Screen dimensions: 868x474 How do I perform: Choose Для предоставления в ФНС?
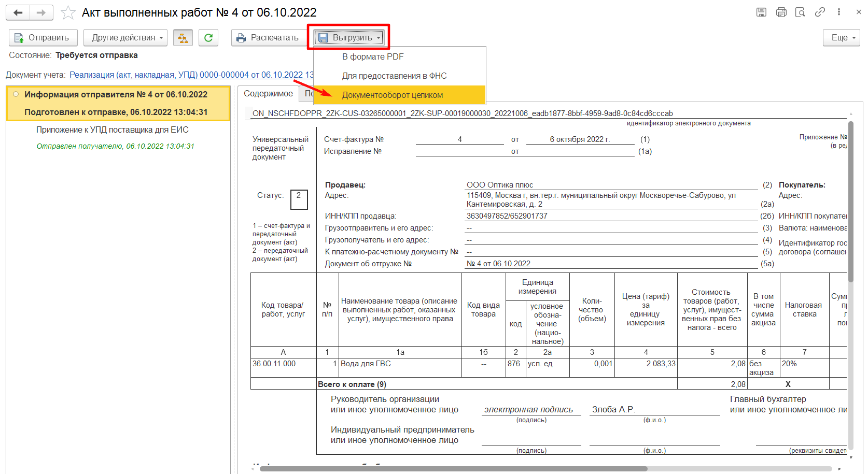(x=400, y=76)
